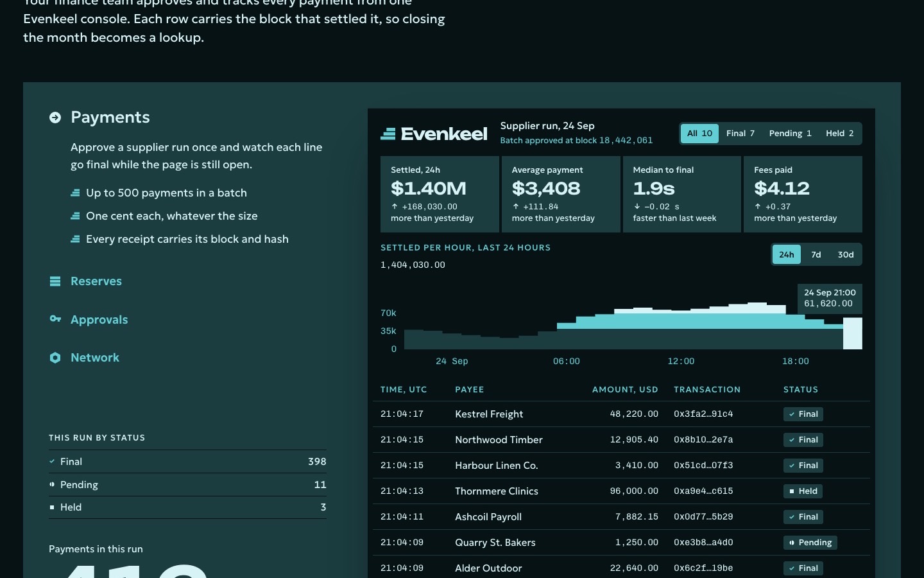This screenshot has height=578, width=924.
Task: Click the up arrow in Fees paid card
Action: click(758, 206)
